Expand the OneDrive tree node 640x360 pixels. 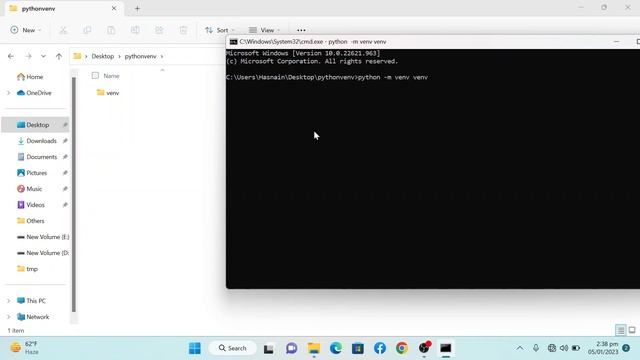click(8, 93)
